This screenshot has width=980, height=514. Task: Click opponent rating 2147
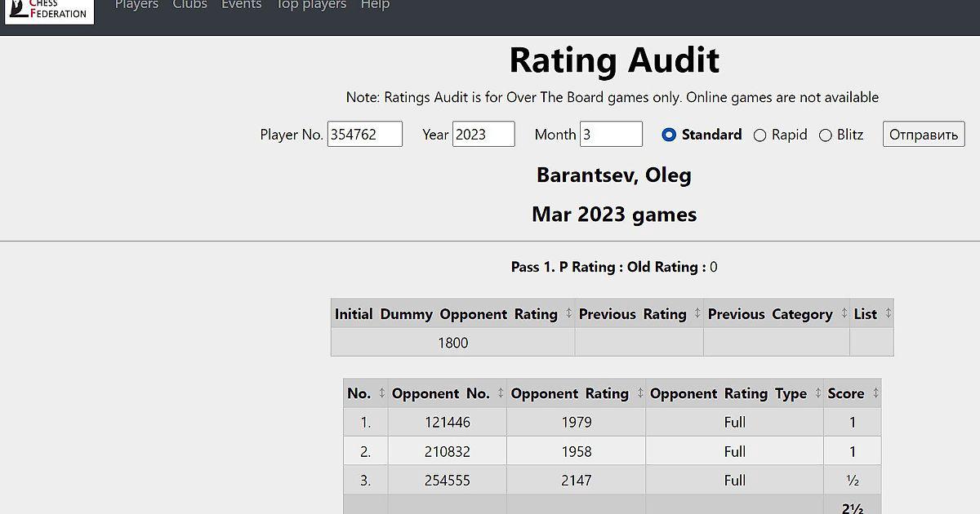[x=577, y=481]
